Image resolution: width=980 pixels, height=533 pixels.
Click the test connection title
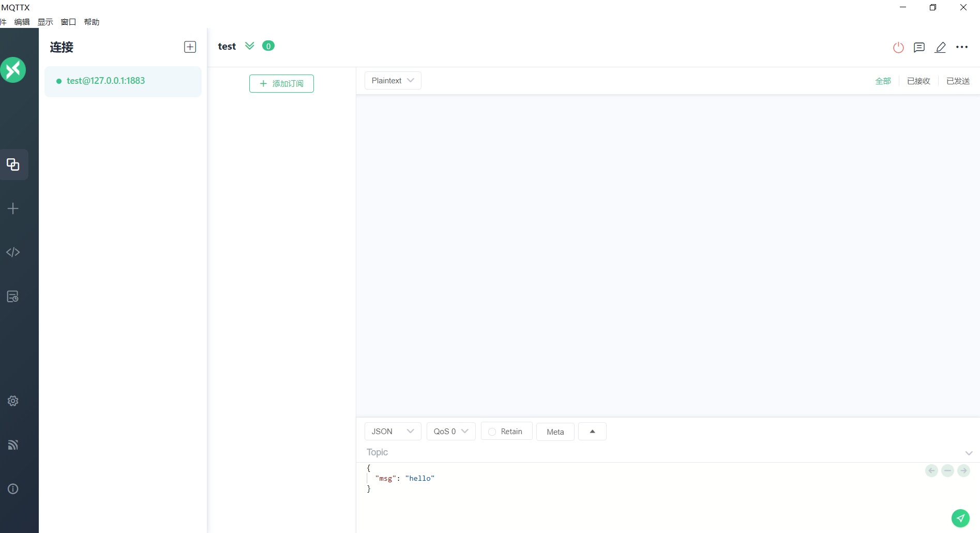tap(227, 46)
